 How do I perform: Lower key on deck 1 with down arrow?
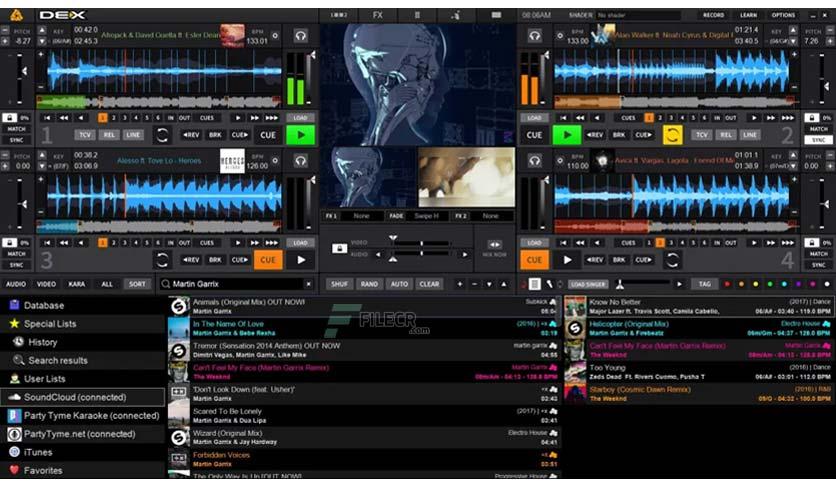[42, 41]
